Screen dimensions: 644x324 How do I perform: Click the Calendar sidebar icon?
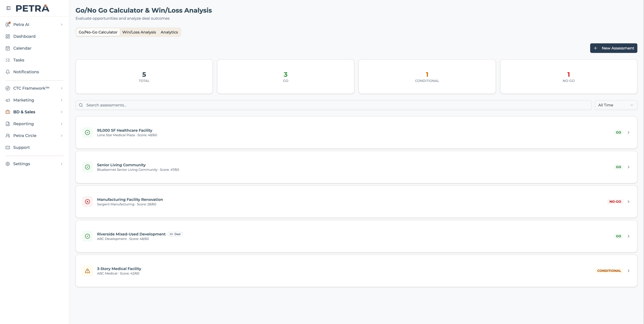[x=8, y=48]
